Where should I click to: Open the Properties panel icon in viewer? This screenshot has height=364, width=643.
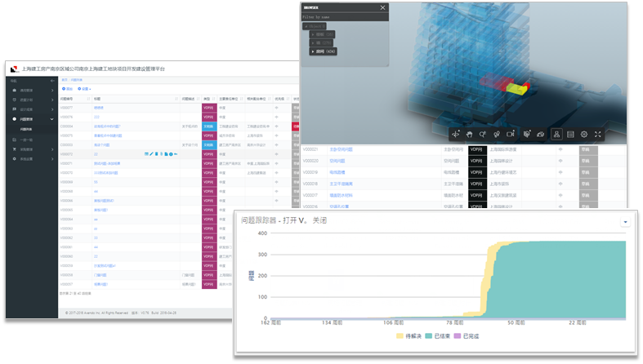[x=570, y=135]
